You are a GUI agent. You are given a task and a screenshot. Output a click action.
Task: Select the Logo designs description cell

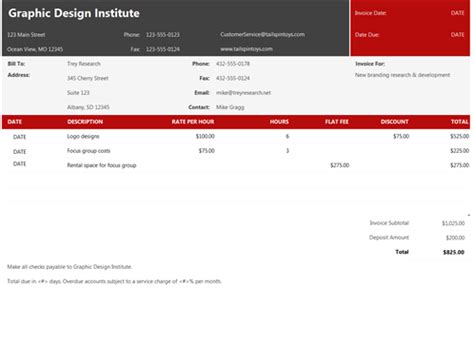pyautogui.click(x=83, y=136)
